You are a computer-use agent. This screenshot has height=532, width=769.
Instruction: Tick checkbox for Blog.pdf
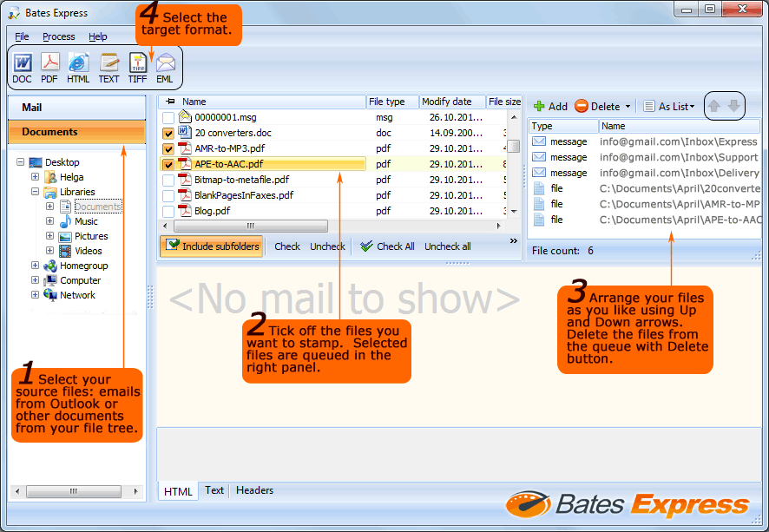coord(168,212)
